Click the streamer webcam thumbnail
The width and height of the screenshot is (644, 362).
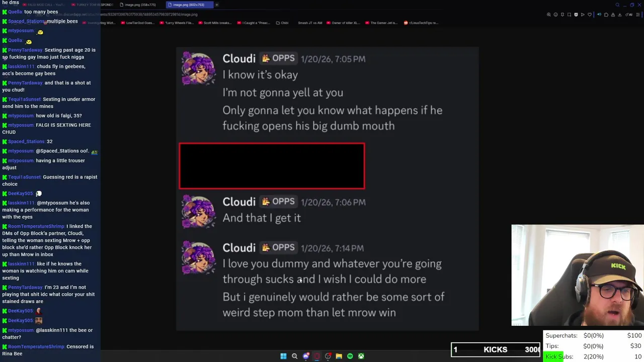coord(577,275)
